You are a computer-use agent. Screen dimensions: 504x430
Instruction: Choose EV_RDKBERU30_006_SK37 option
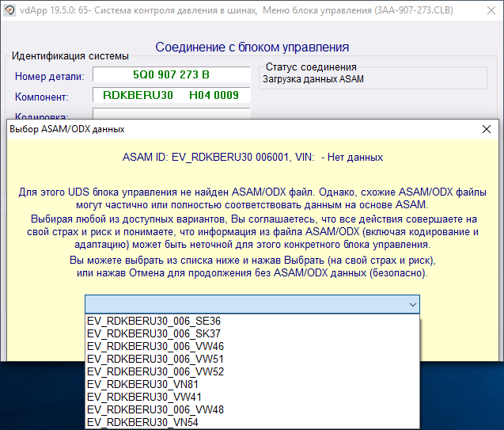pyautogui.click(x=154, y=334)
